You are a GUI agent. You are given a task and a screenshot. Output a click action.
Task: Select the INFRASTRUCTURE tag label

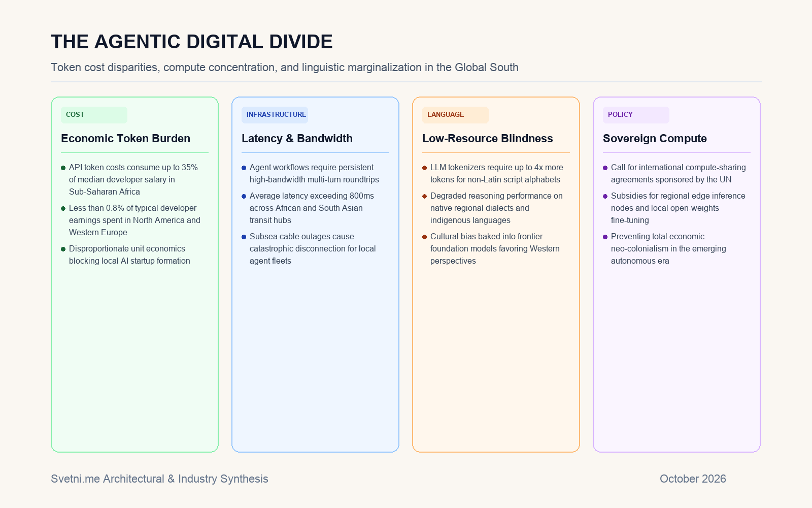275,115
